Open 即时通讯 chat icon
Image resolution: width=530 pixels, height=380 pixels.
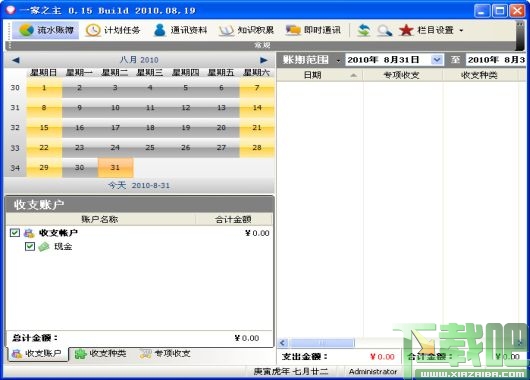pyautogui.click(x=313, y=30)
